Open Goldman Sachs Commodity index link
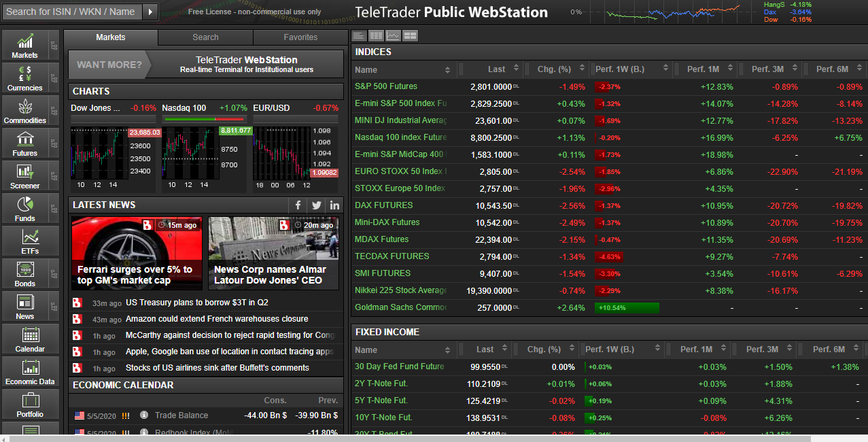Screen dimensions: 868x442 click(400, 307)
